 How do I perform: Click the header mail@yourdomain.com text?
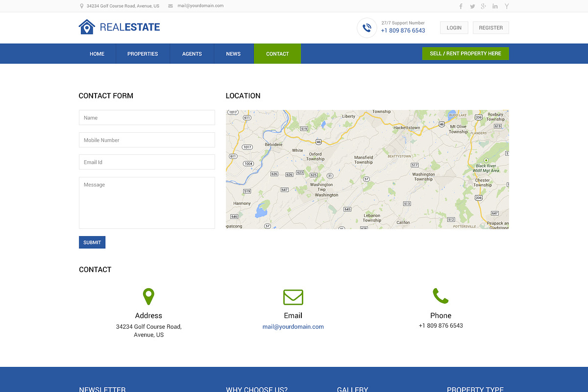[200, 6]
